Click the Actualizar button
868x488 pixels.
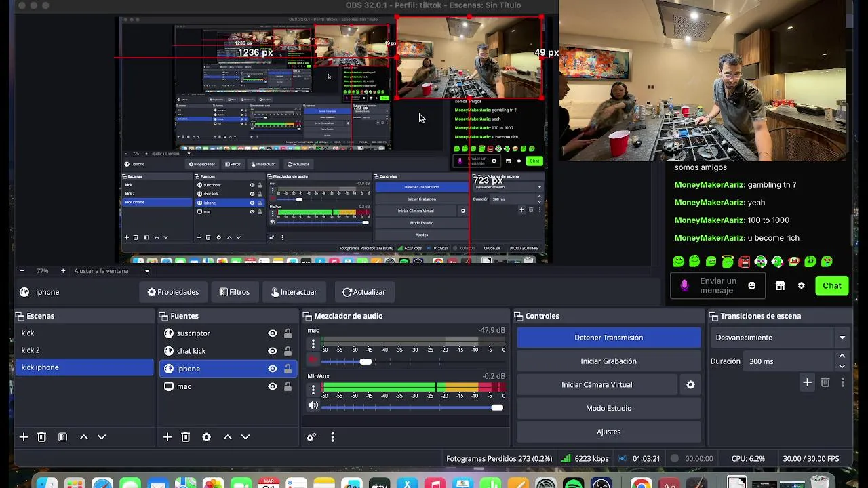[x=364, y=292]
